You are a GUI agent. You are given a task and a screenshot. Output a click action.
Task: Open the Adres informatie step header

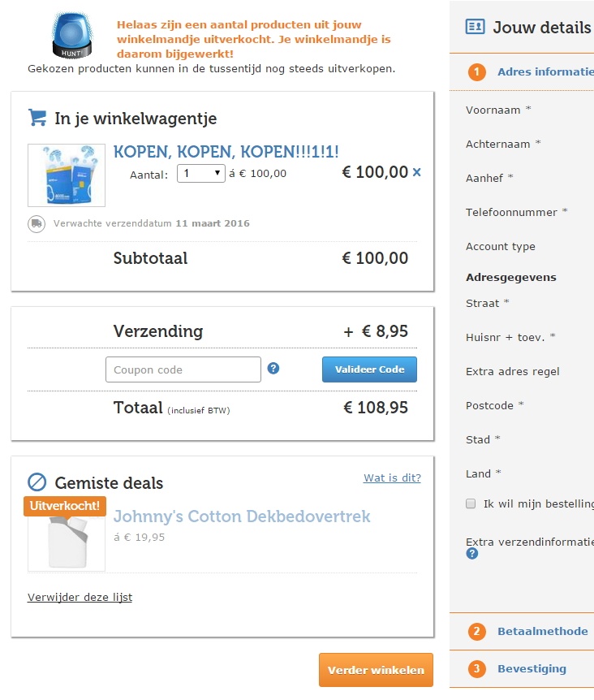[544, 71]
